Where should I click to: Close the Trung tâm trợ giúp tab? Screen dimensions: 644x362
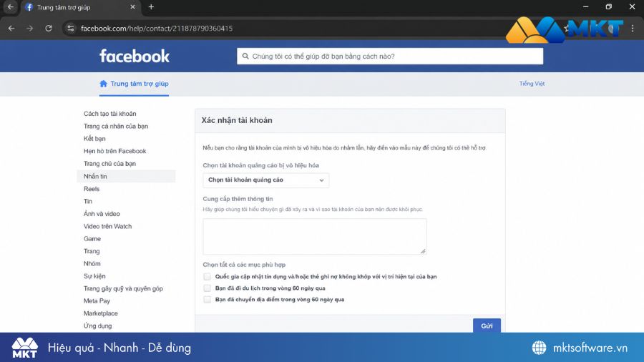(x=132, y=7)
